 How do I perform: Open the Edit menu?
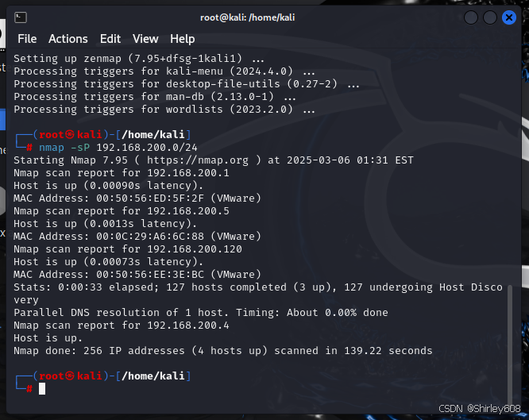coord(110,39)
